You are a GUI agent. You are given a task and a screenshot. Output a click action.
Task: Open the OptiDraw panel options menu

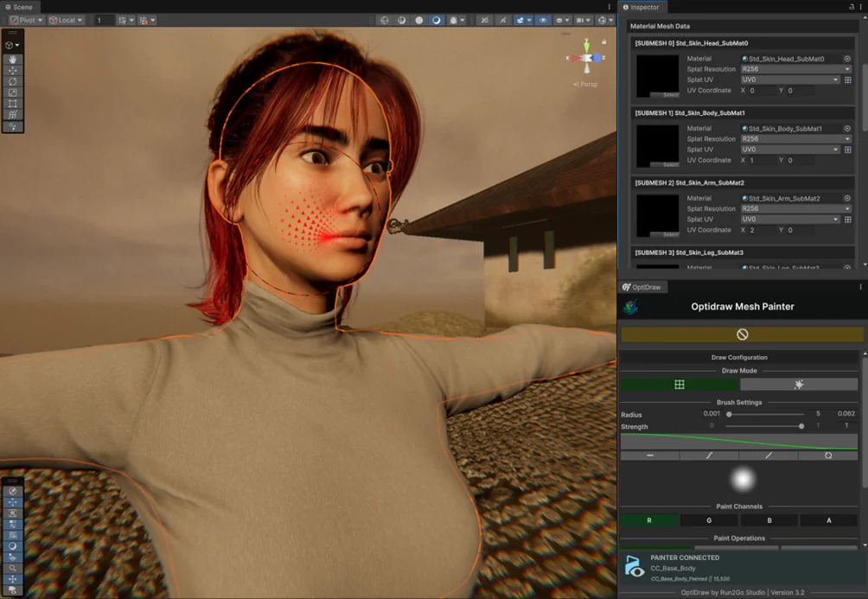click(860, 287)
